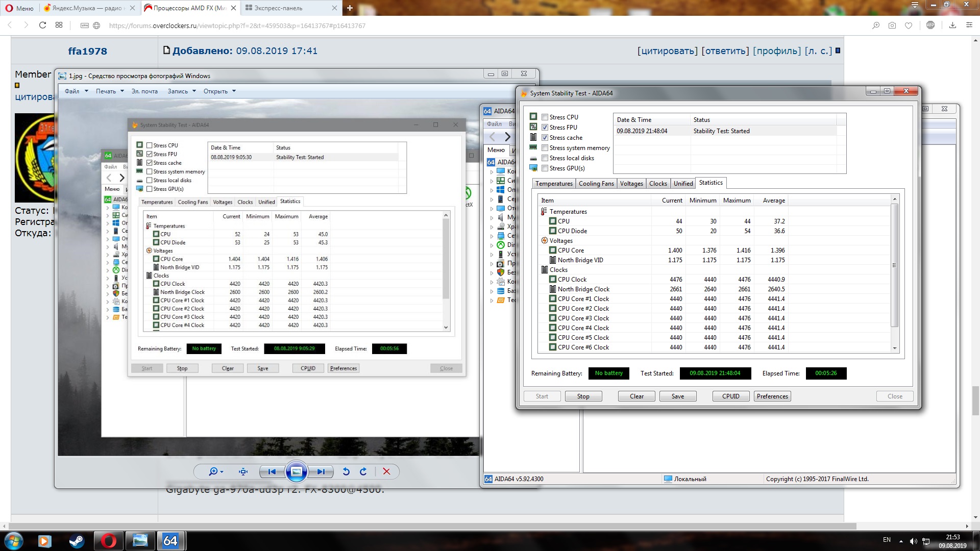The image size is (980, 551).
Task: Switch to the Temperatures tab
Action: (554, 184)
